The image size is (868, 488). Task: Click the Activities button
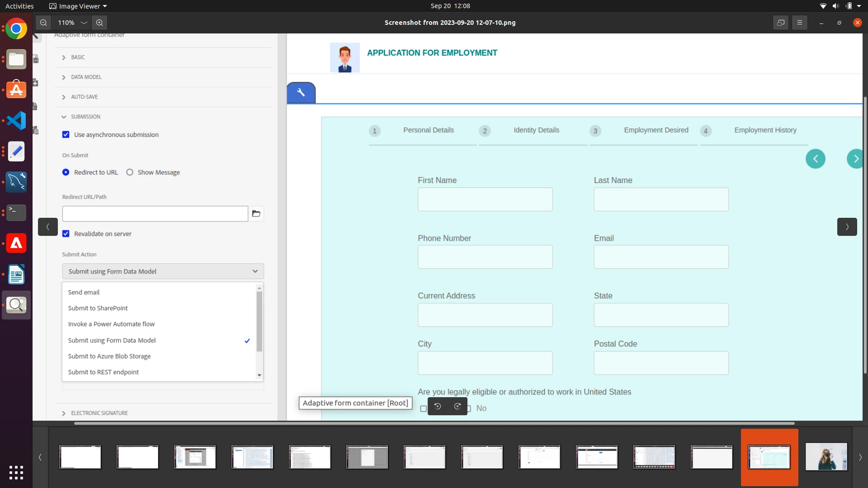coord(19,6)
